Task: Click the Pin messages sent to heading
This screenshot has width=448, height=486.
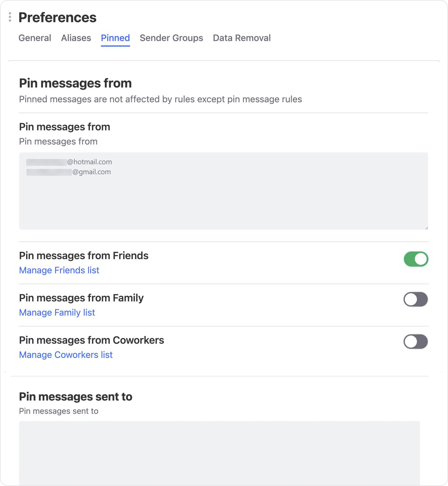Action: 76,396
